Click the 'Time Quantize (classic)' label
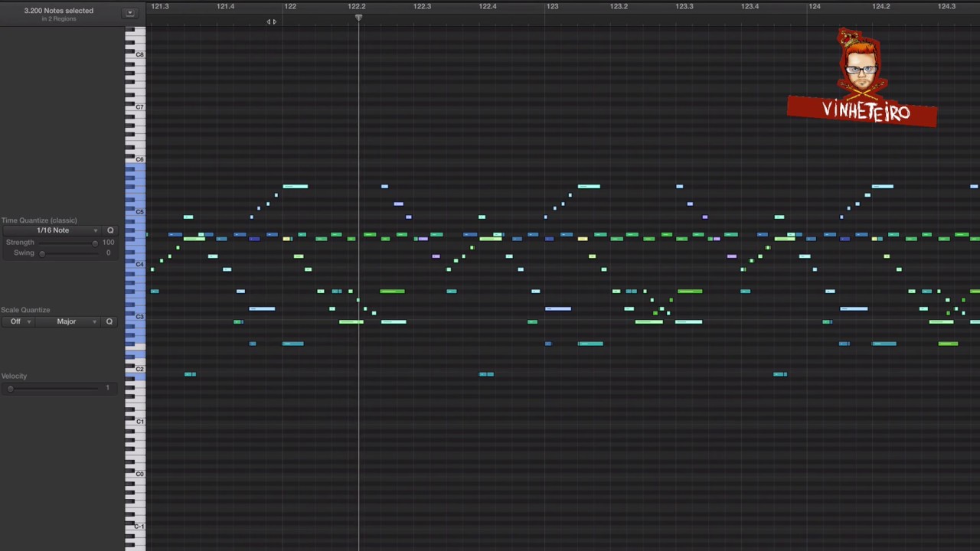The height and width of the screenshot is (551, 980). pyautogui.click(x=39, y=220)
